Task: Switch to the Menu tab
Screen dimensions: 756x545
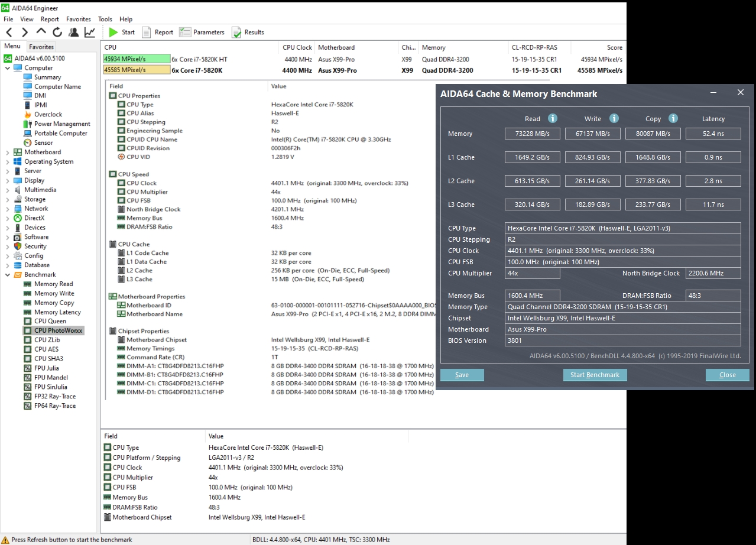Action: [12, 46]
